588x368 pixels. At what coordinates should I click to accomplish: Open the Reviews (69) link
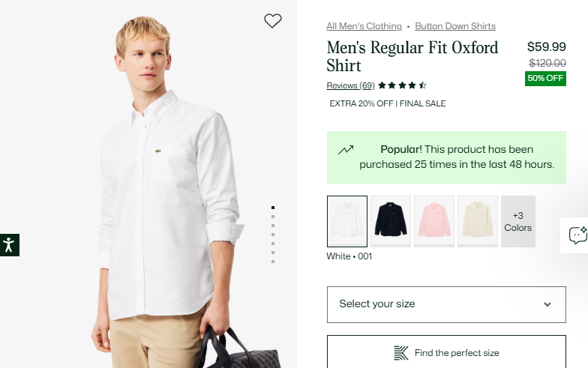pos(351,85)
